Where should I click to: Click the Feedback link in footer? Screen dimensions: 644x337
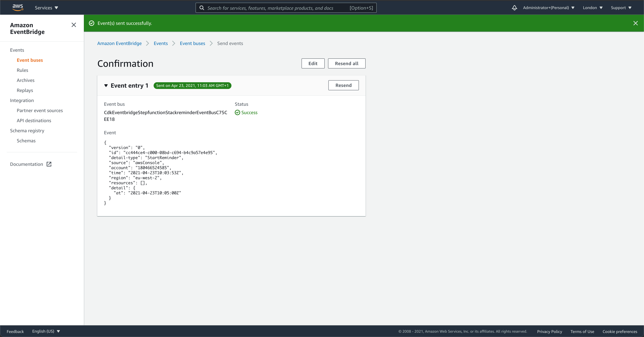pyautogui.click(x=15, y=331)
